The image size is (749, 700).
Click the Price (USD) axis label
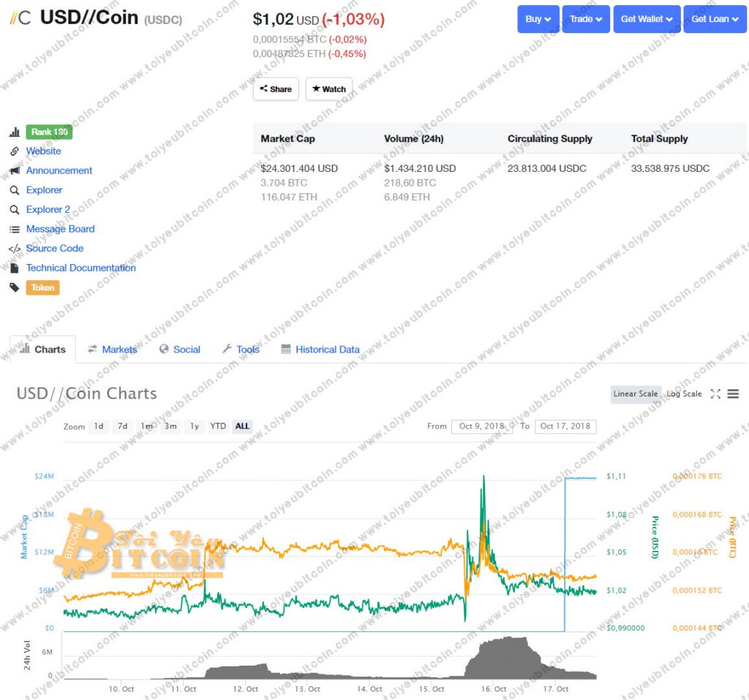[x=655, y=538]
